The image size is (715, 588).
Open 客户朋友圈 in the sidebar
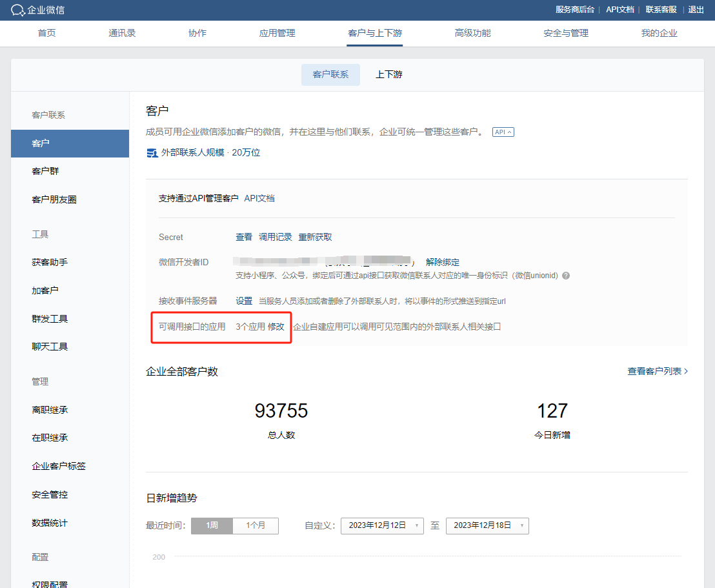pos(54,199)
